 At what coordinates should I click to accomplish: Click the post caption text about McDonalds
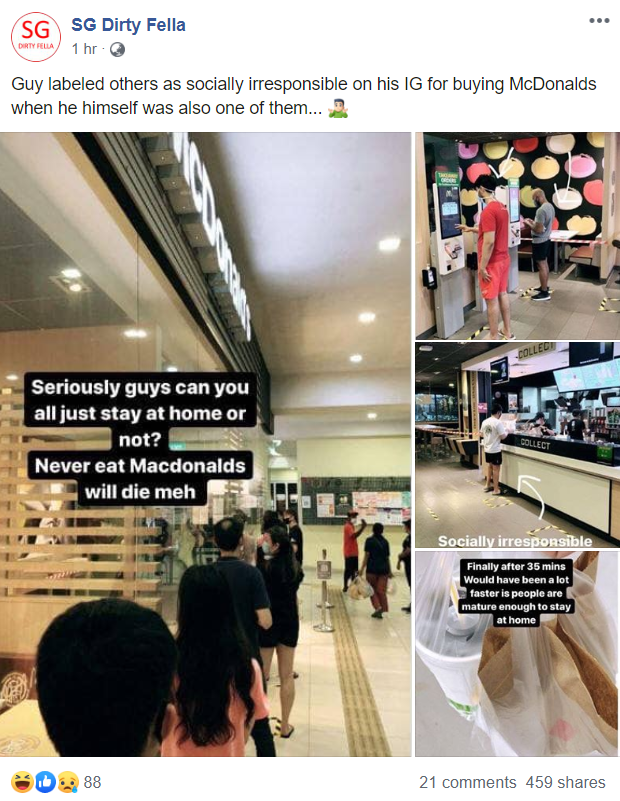[x=304, y=96]
